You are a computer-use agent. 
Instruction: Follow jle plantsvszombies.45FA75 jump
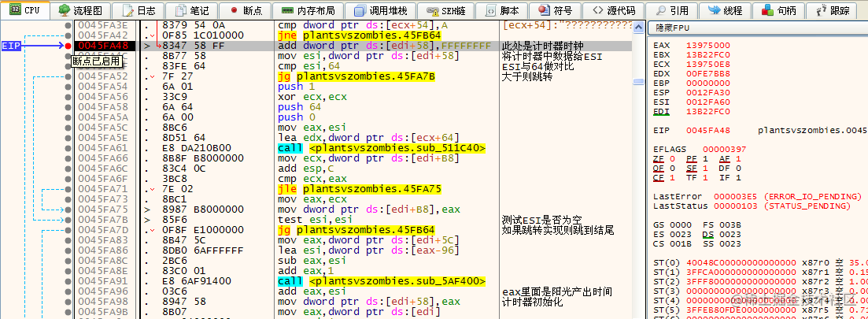click(360, 189)
